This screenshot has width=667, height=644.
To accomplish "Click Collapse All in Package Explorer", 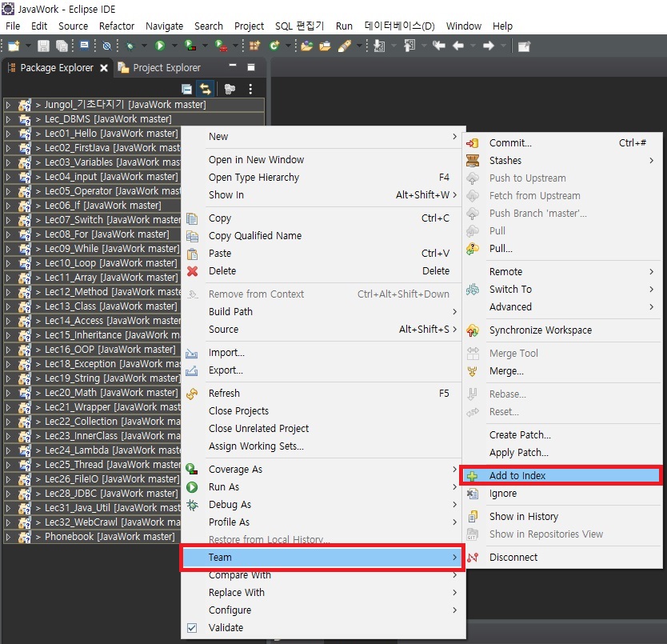I will click(186, 89).
